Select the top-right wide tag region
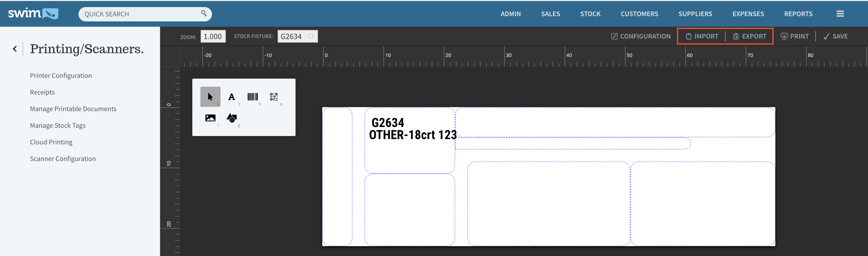Image resolution: width=868 pixels, height=256 pixels. pyautogui.click(x=615, y=122)
